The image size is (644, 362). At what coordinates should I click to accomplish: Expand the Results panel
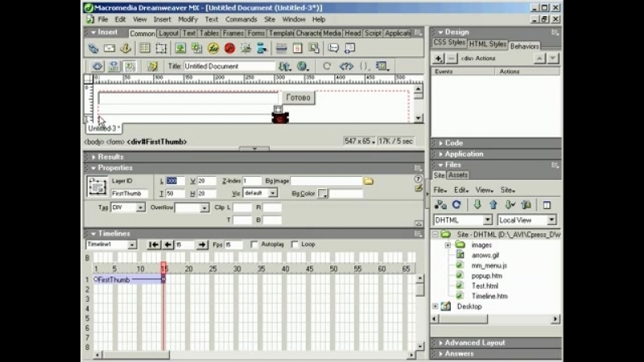(x=94, y=157)
